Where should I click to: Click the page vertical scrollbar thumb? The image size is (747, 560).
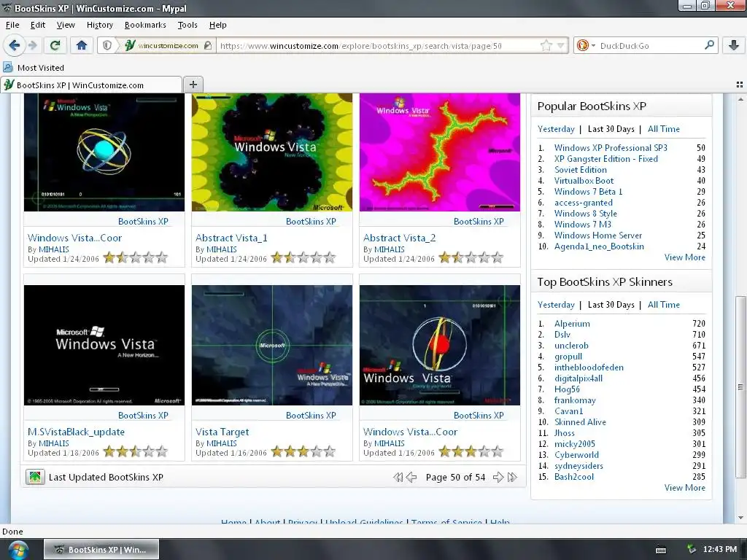coord(740,386)
